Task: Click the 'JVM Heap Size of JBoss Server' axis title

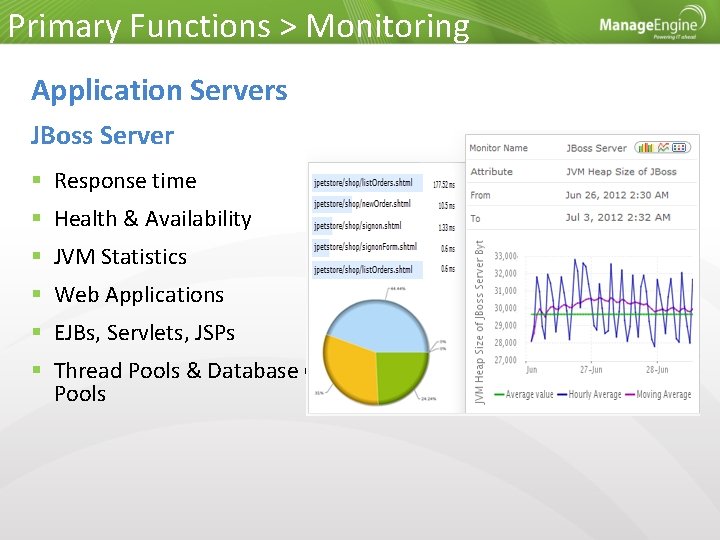Action: 479,322
